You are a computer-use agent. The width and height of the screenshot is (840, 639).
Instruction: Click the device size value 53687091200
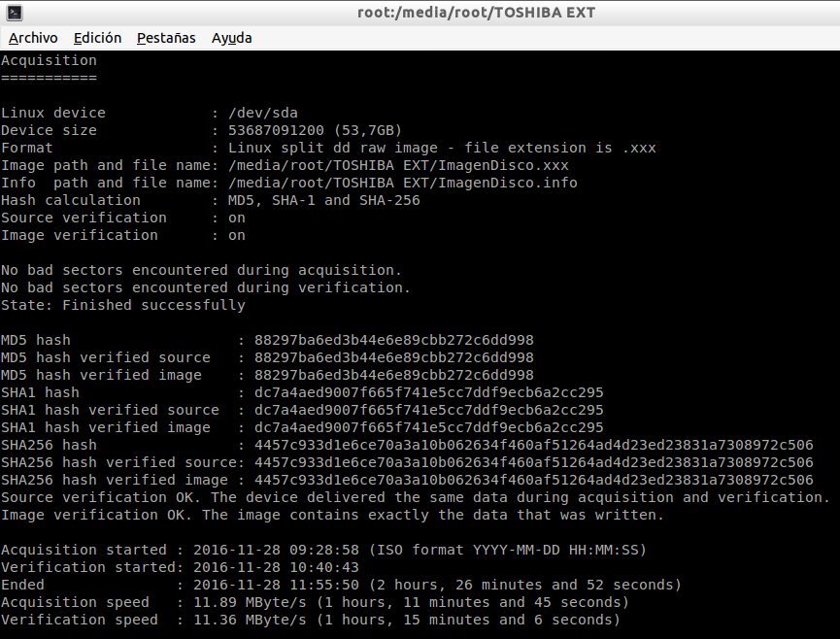(276, 130)
